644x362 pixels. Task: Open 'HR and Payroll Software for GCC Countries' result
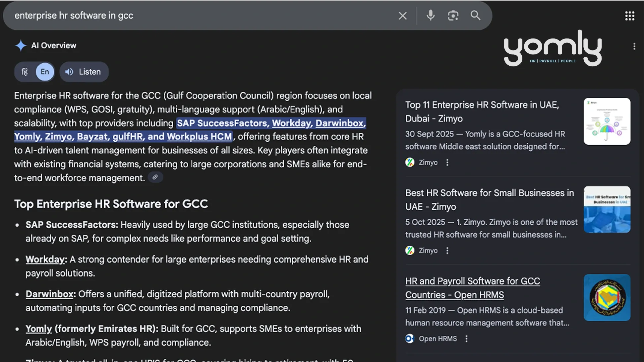click(x=473, y=288)
